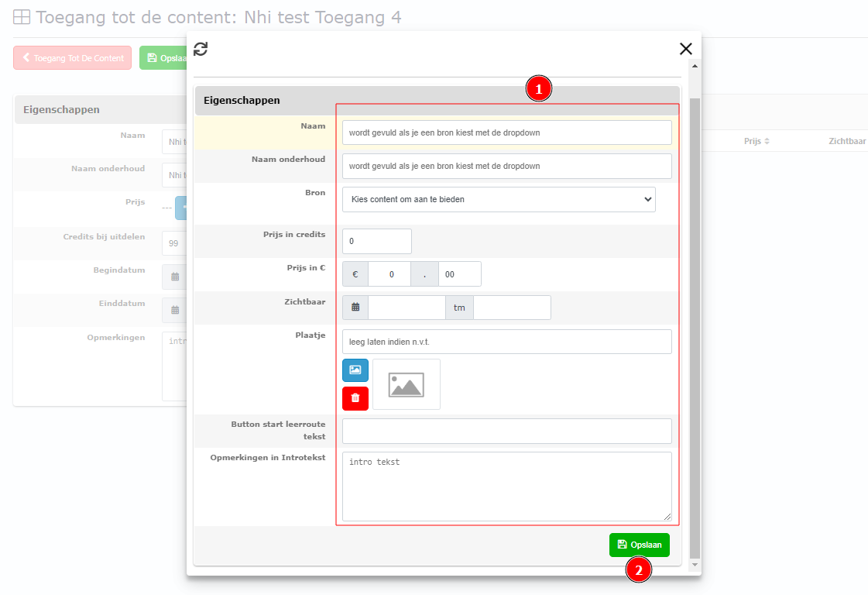Open the Bron content dropdown

tap(499, 199)
